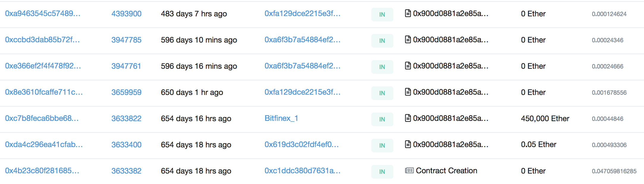Click contract document icon in block 4393900 row
Screen dimensions: 644x184
pos(408,13)
